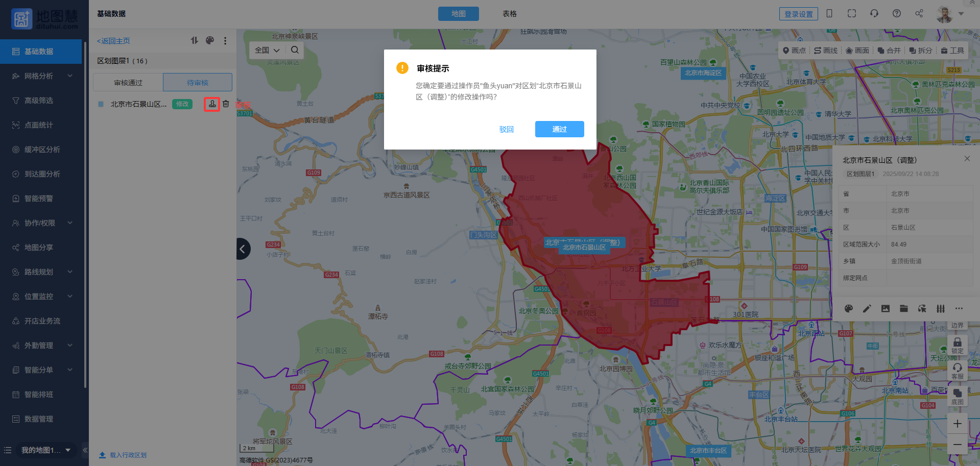Click the pencil edit icon in region info panel
The width and height of the screenshot is (980, 466).
pyautogui.click(x=867, y=308)
